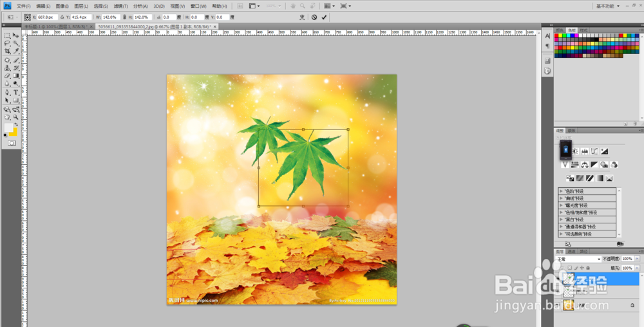
Task: Select the Eyedropper tool
Action: tap(15, 51)
